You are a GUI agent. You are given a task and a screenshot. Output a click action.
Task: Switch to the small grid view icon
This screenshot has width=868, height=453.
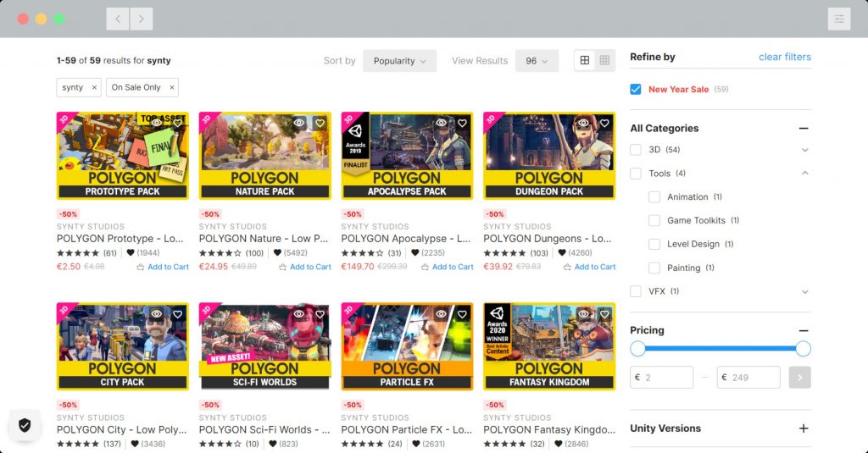(x=604, y=61)
